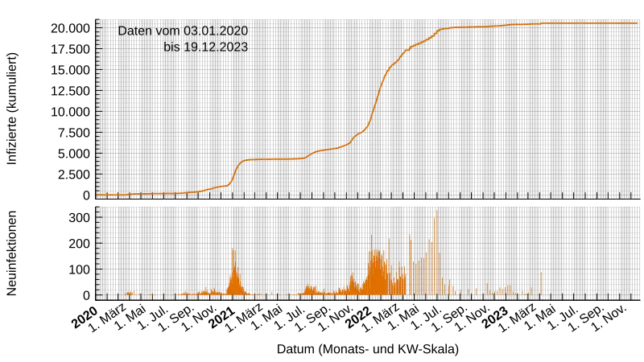Click the first sharp step-up in upper curve
Screen dimensions: 644x362
click(x=235, y=171)
